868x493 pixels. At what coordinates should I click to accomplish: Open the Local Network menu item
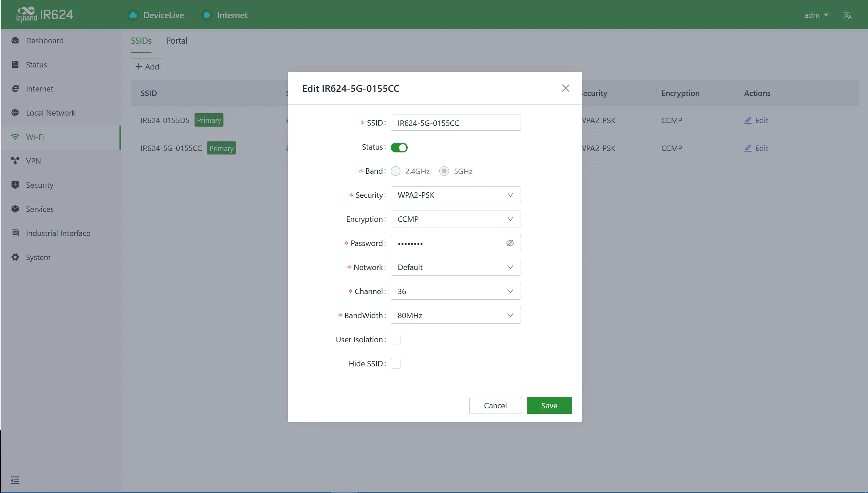(61, 113)
